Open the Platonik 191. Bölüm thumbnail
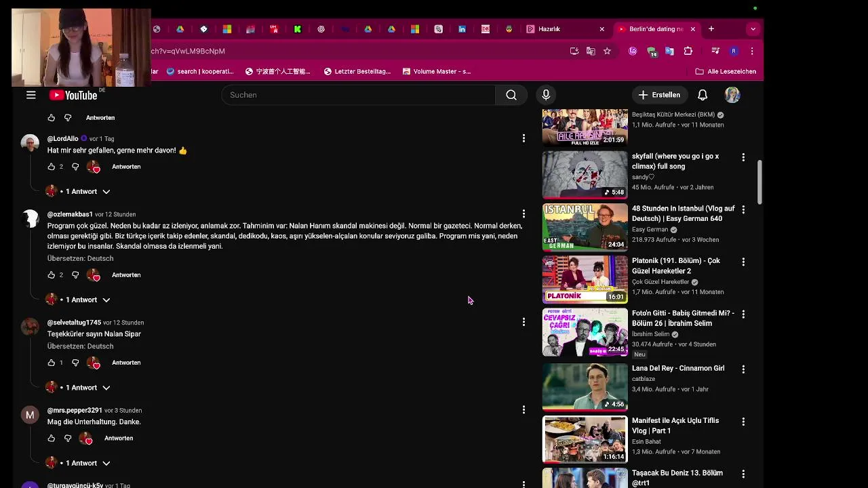 [585, 279]
